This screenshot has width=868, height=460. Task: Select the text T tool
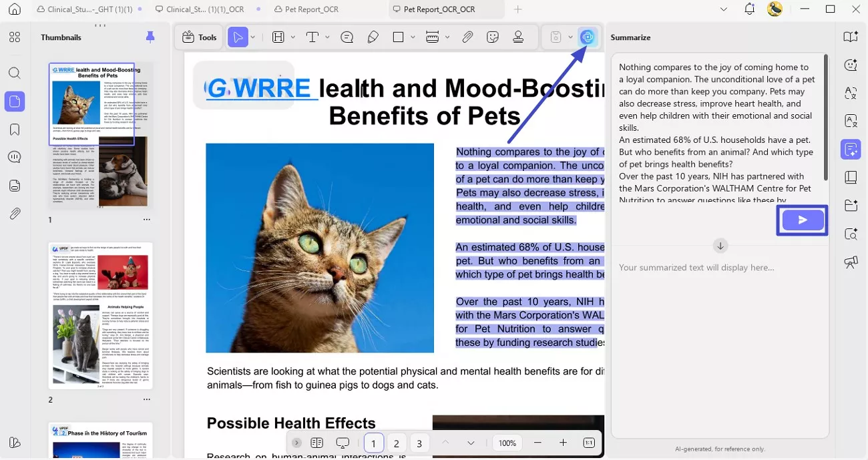pyautogui.click(x=312, y=37)
